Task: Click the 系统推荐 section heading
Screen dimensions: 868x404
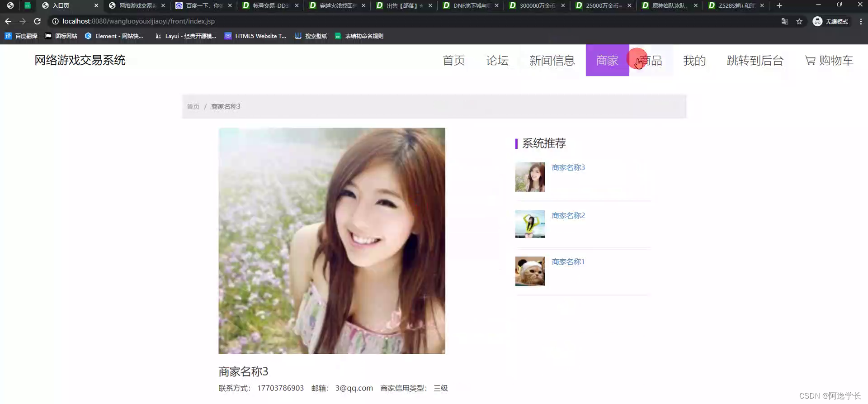Action: coord(544,143)
